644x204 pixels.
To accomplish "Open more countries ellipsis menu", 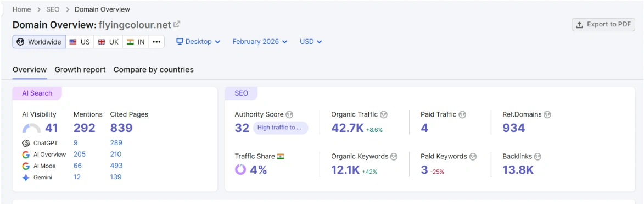I will click(156, 42).
